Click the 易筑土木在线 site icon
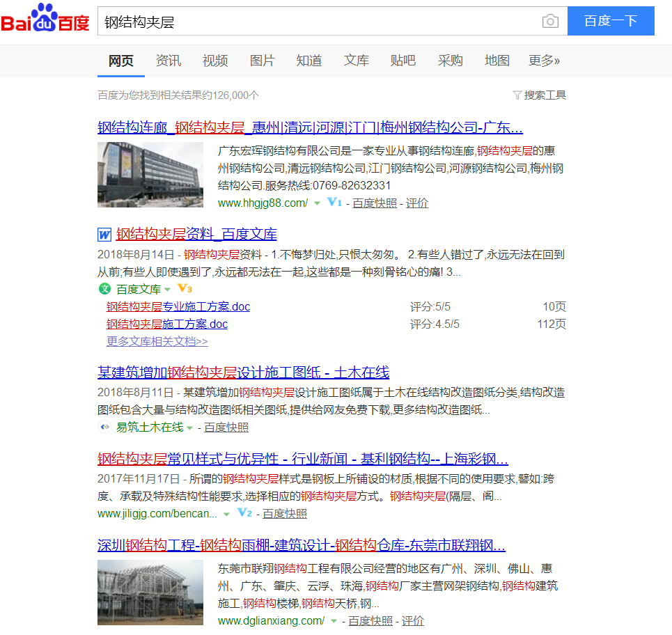 coord(104,428)
